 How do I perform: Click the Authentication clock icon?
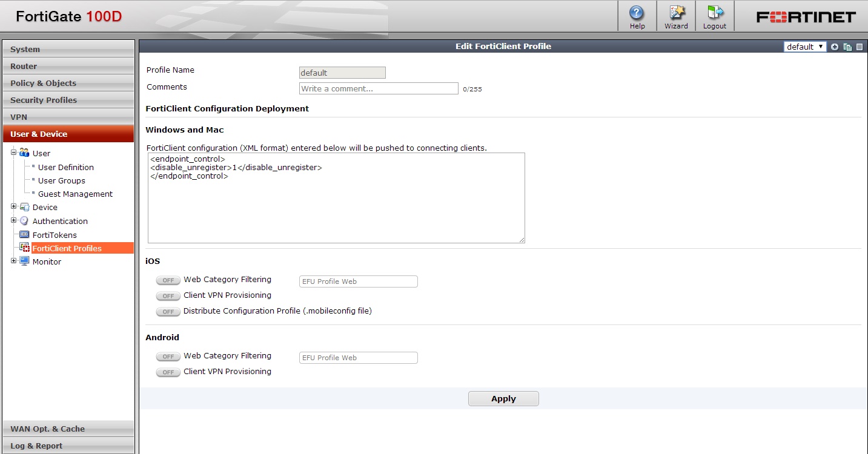point(24,221)
